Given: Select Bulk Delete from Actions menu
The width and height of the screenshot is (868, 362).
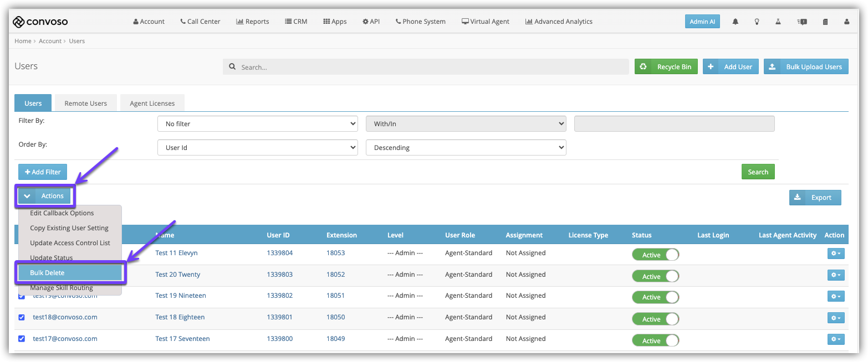Looking at the screenshot, I should [x=70, y=273].
